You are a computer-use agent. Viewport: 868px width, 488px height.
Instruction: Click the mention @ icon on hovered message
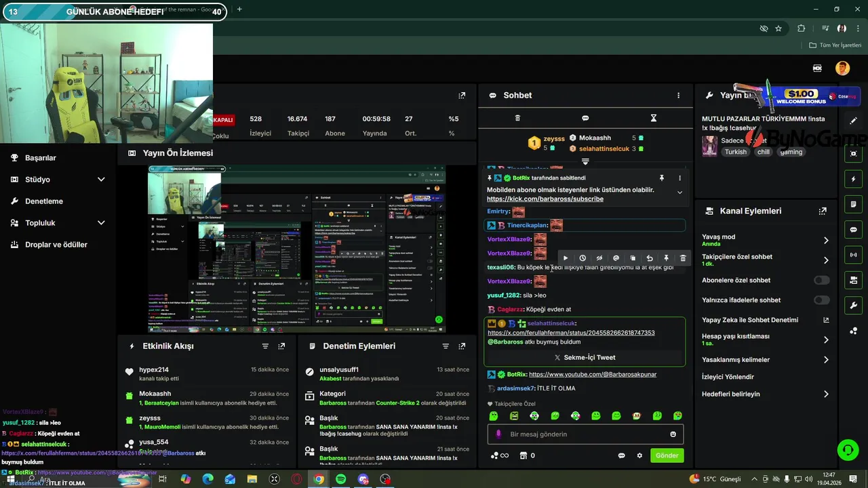tap(616, 258)
